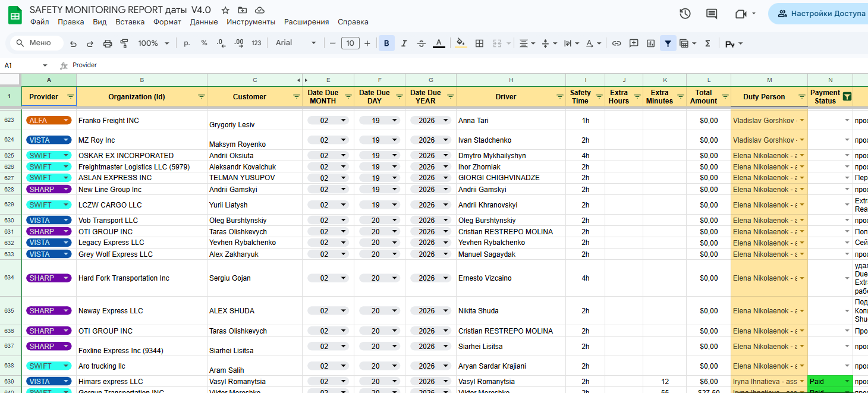Open the Данные menu
The image size is (868, 393).
(x=204, y=22)
